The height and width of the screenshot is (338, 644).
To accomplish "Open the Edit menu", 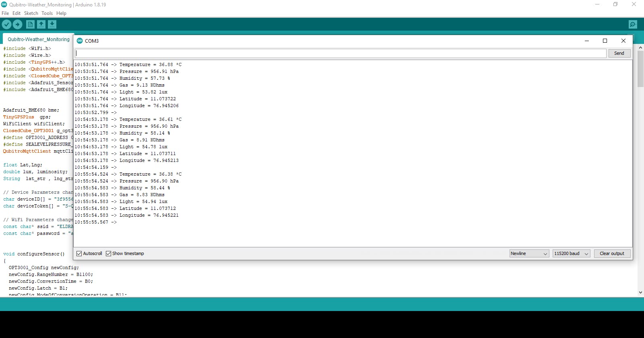I will pyautogui.click(x=17, y=13).
